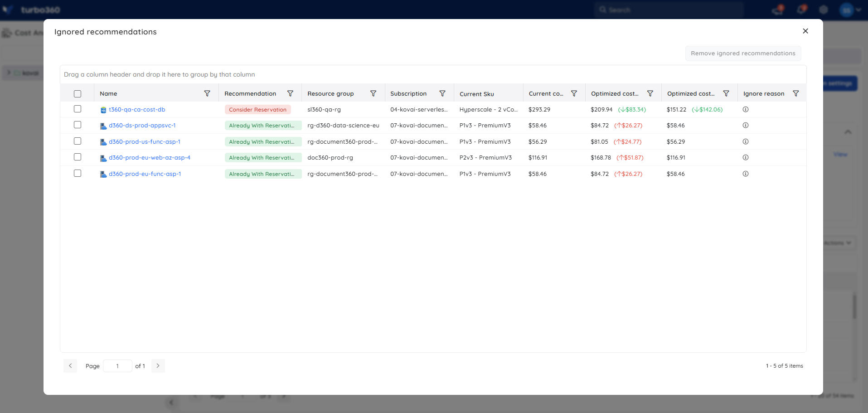Sort by the Resource group column header
868x413 pixels.
[330, 93]
